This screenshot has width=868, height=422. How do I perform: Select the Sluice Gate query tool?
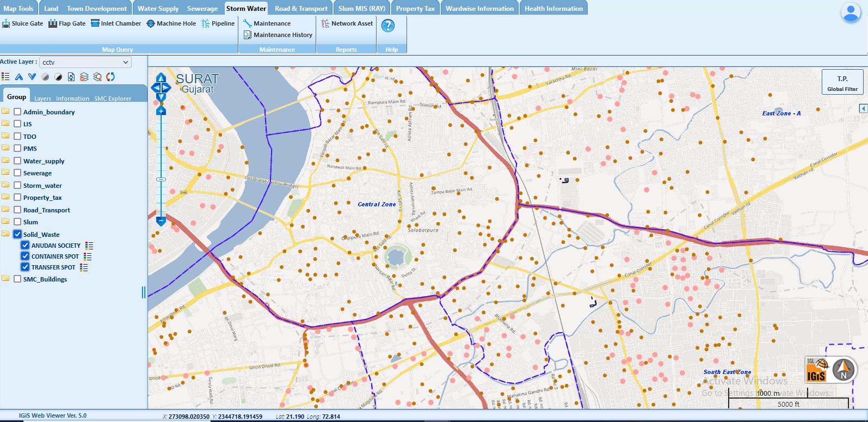click(22, 23)
